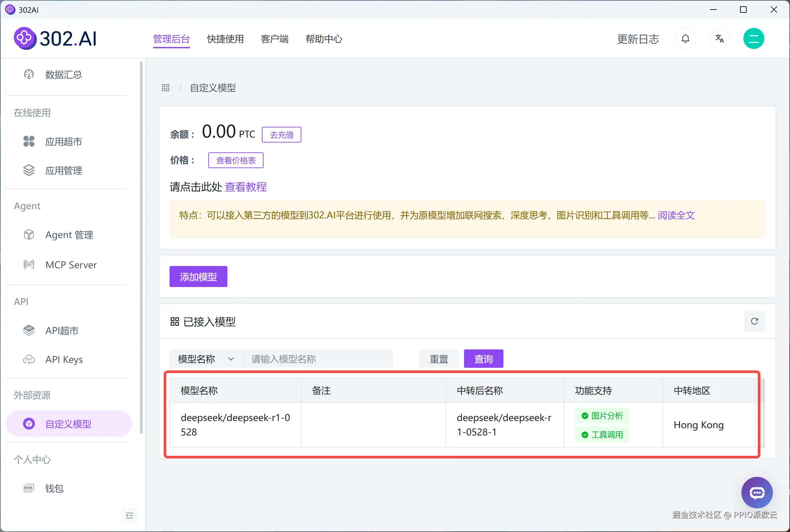Open the chat support bubble

pos(757,493)
